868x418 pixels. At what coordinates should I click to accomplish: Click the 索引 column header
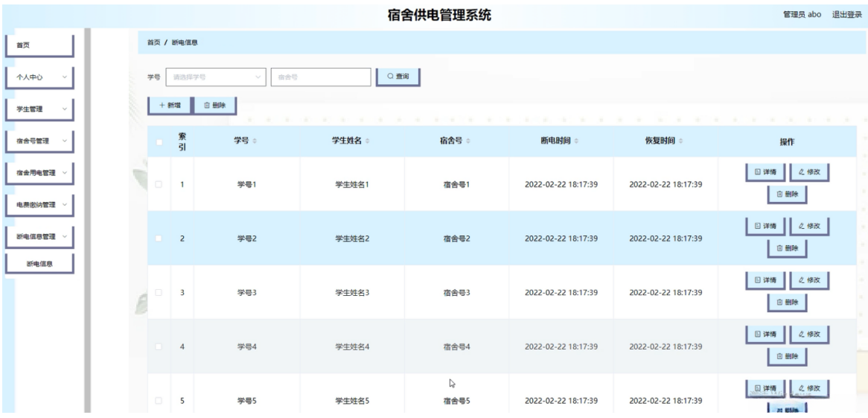[x=182, y=142]
